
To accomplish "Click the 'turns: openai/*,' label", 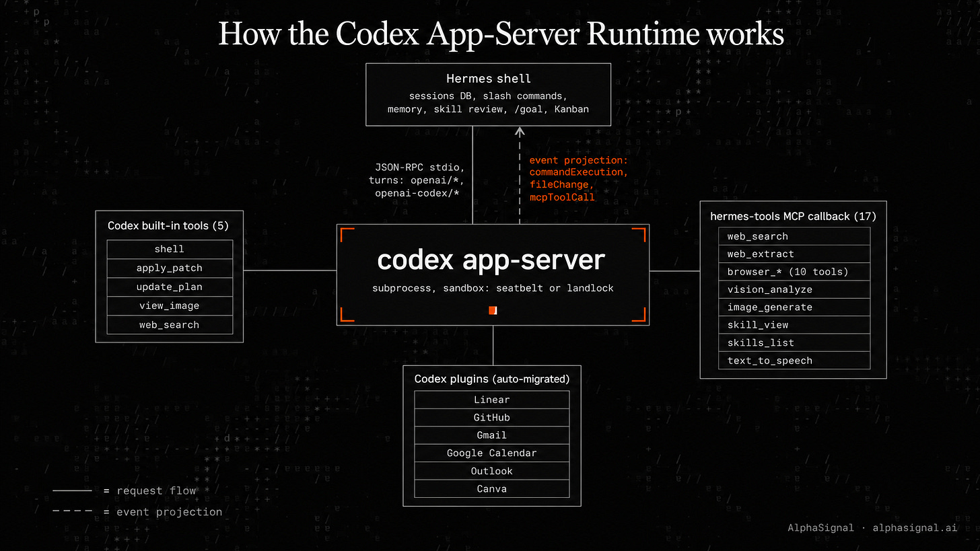I will 417,180.
